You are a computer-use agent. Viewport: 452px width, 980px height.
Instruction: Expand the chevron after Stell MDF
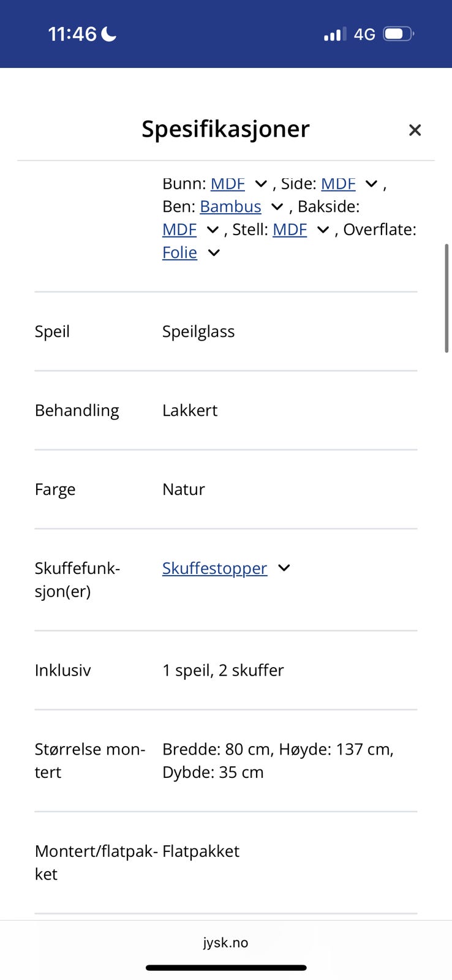click(323, 230)
